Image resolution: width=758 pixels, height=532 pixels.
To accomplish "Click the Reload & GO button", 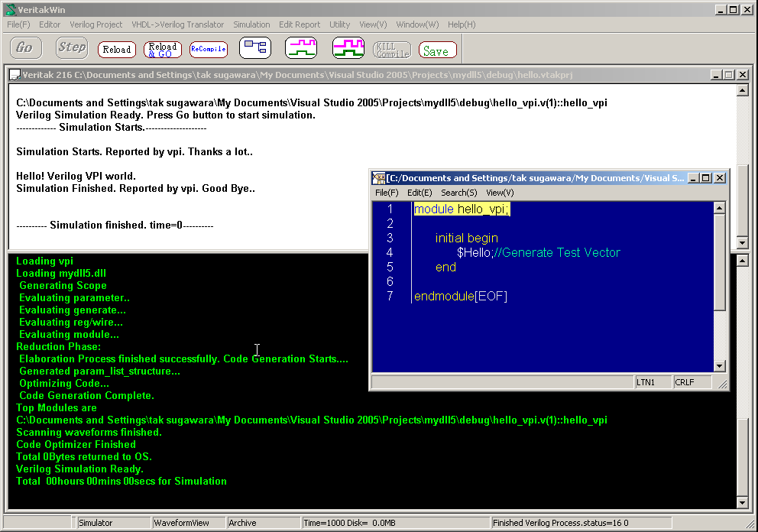I will (x=163, y=50).
